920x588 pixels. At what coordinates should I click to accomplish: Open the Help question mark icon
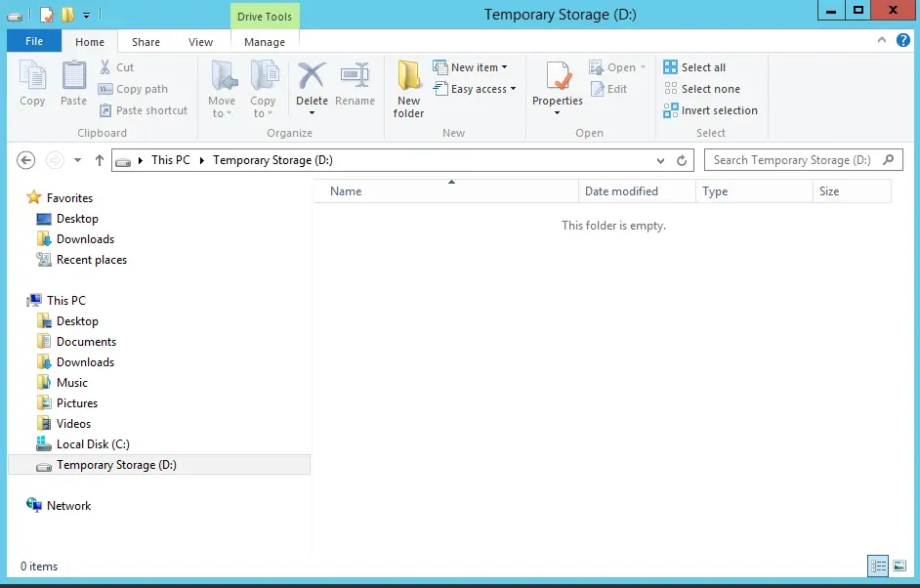point(903,41)
